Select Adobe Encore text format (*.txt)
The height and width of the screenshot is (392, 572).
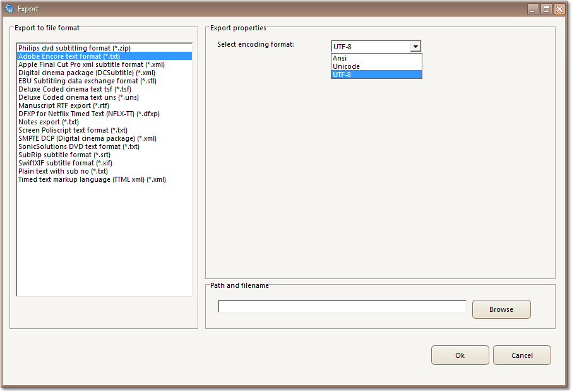tap(69, 56)
